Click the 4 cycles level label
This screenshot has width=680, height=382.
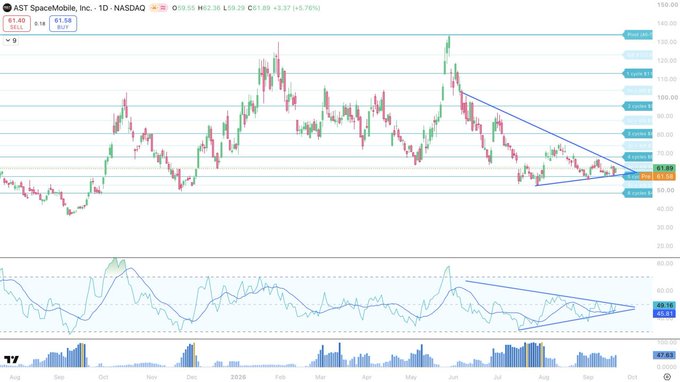tap(638, 157)
